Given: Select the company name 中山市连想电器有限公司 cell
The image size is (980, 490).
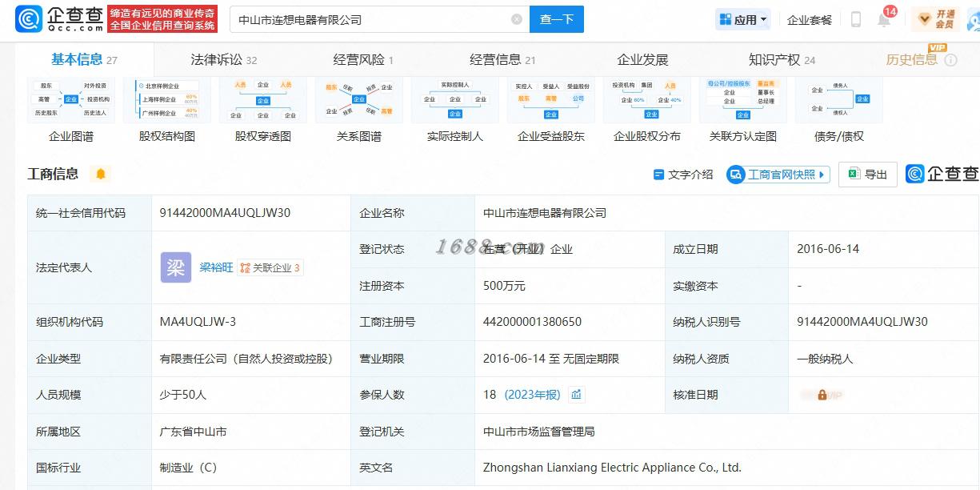Looking at the screenshot, I should (545, 213).
